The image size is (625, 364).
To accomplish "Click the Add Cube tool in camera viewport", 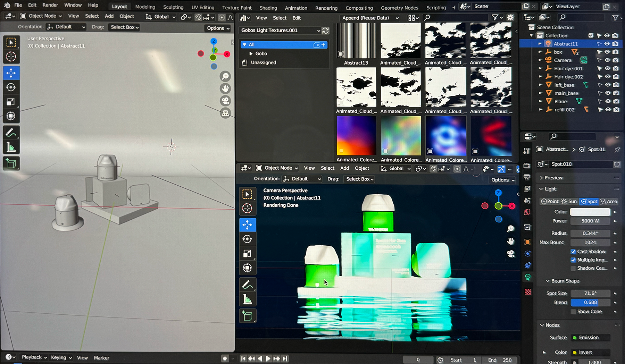I will pyautogui.click(x=247, y=316).
